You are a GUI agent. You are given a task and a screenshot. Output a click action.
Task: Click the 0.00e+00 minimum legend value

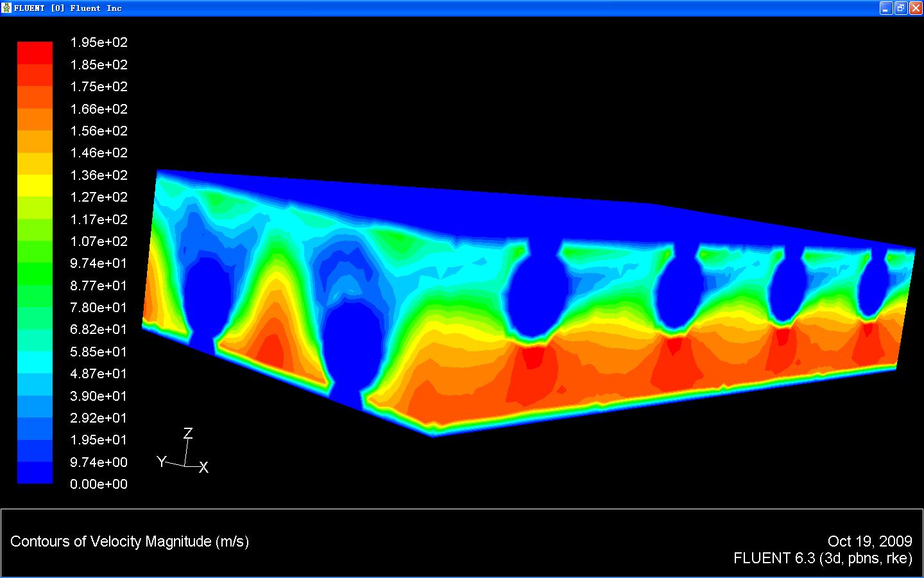coord(99,484)
